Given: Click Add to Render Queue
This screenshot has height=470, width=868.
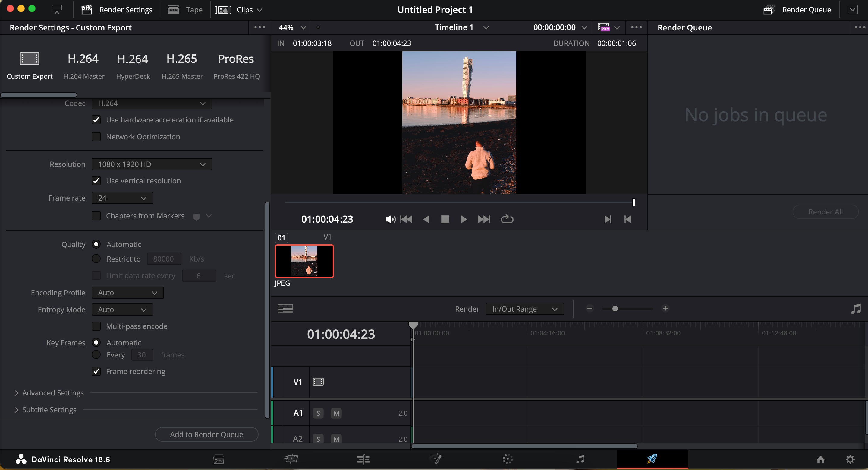Looking at the screenshot, I should point(206,434).
